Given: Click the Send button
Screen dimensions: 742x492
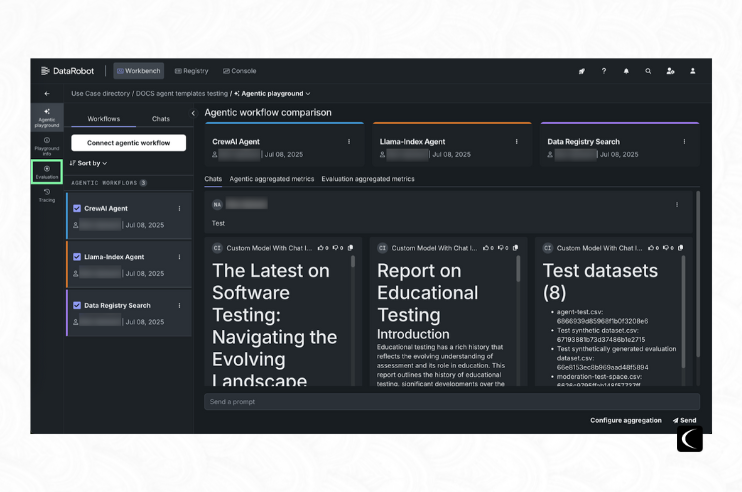Looking at the screenshot, I should coord(684,420).
